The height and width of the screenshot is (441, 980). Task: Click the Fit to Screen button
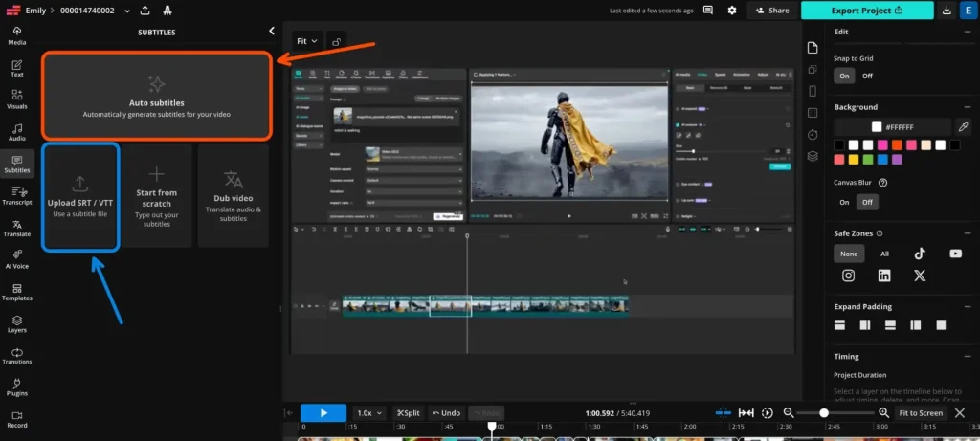(921, 413)
